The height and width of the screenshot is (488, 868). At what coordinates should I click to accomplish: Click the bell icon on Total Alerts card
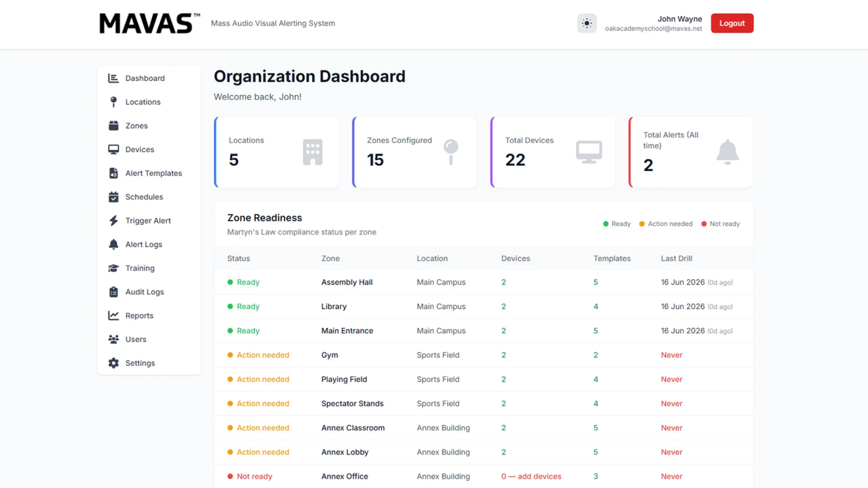(727, 152)
